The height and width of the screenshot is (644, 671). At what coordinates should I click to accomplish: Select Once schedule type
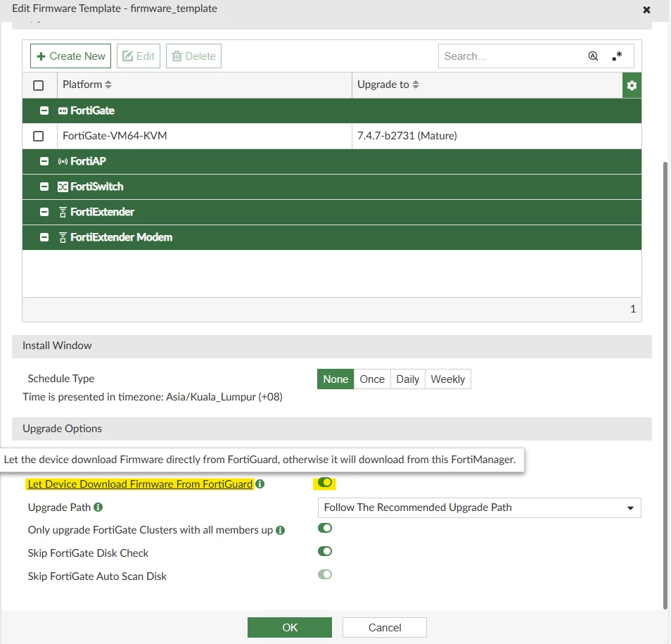(372, 379)
